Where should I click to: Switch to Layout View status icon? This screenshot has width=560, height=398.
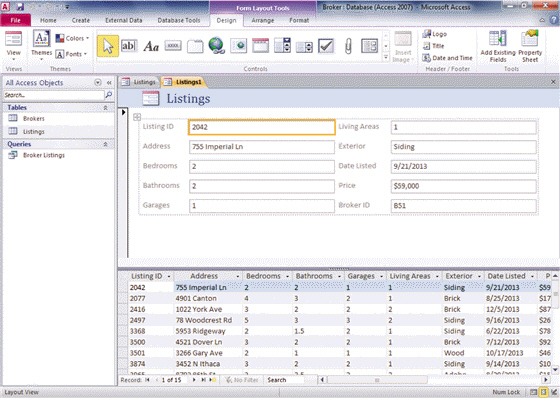[543, 392]
